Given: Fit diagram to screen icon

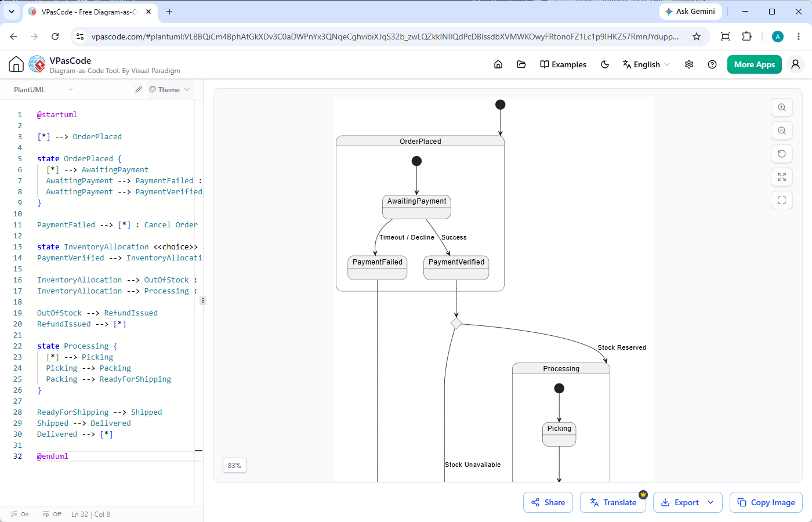Looking at the screenshot, I should click(x=782, y=177).
